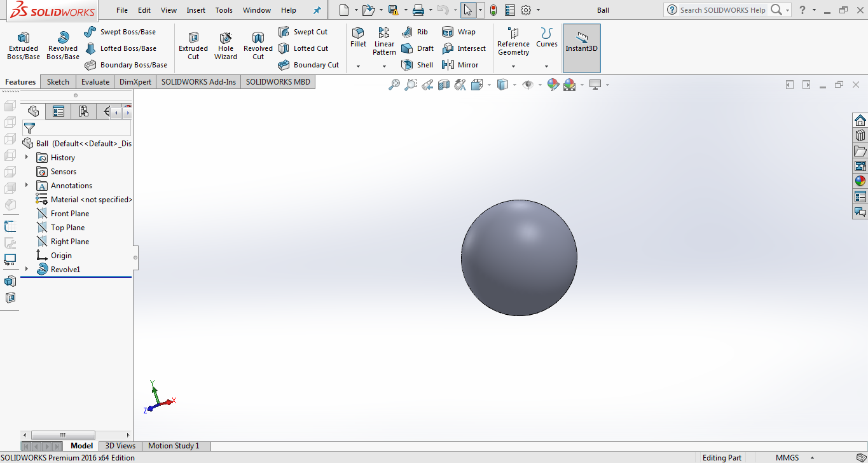Open the PropertyManager tab
The image size is (868, 463).
(x=59, y=111)
